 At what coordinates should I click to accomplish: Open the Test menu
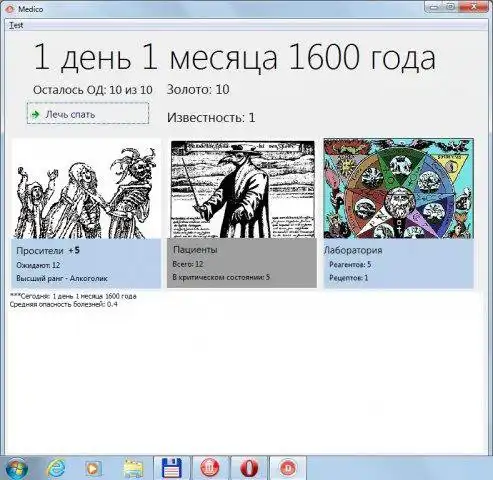16,25
